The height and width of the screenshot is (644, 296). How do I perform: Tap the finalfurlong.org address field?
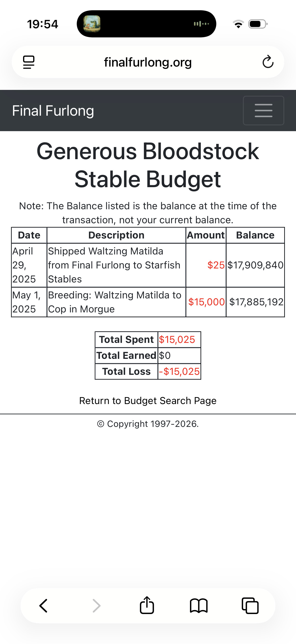pos(148,62)
